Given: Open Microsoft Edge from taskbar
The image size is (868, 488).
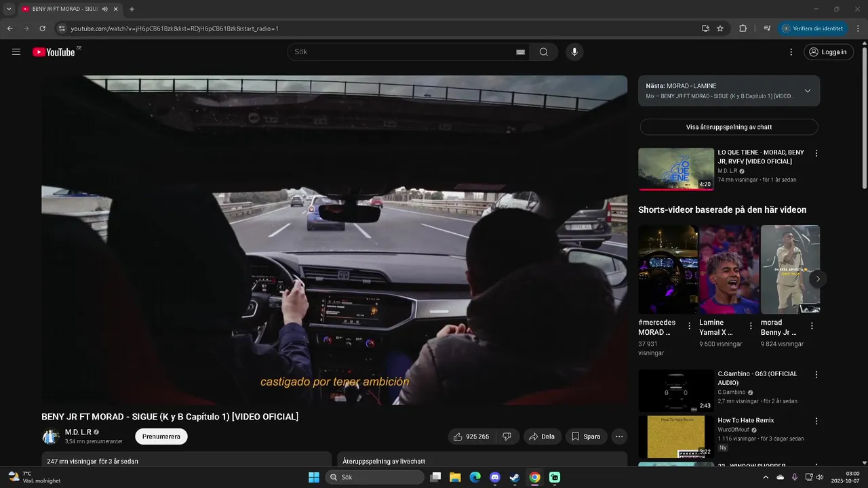Looking at the screenshot, I should 475,477.
